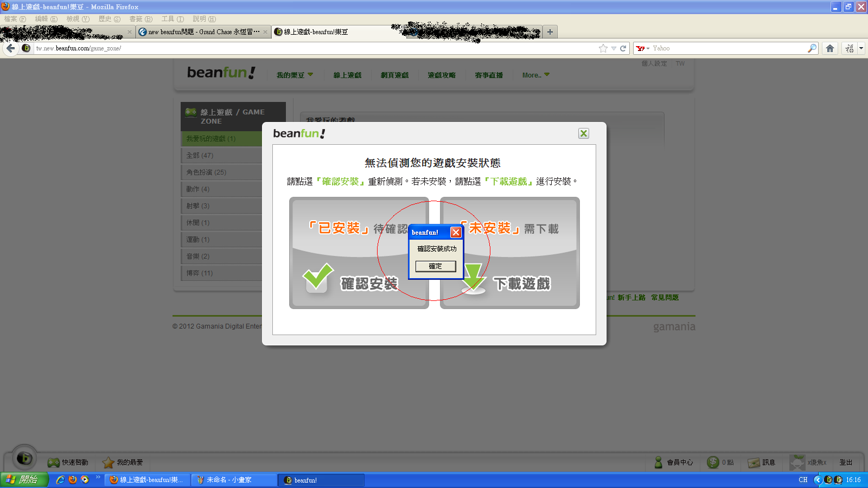This screenshot has height=488, width=868.
Task: Open 會員中心 member icon
Action: [x=658, y=463]
